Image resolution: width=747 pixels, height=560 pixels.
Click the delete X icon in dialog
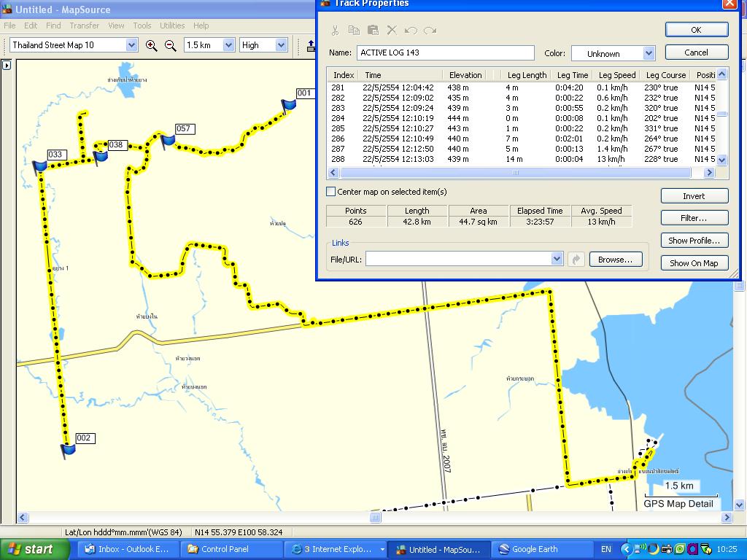click(392, 31)
